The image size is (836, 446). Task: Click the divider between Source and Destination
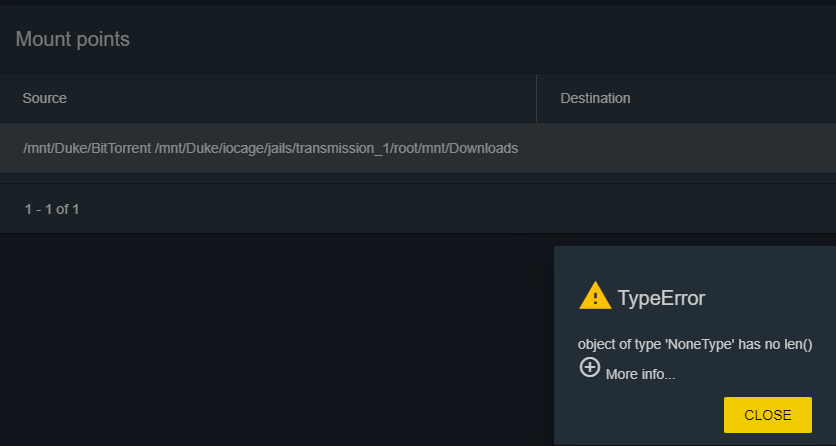pyautogui.click(x=536, y=98)
